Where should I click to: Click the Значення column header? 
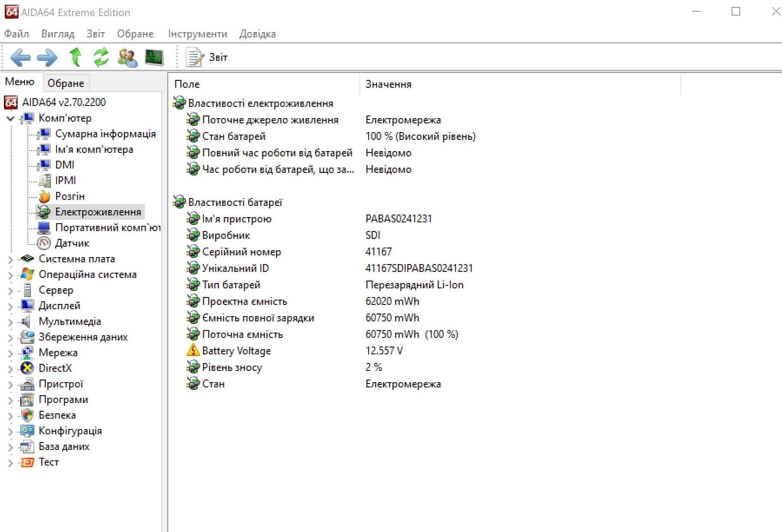click(520, 84)
